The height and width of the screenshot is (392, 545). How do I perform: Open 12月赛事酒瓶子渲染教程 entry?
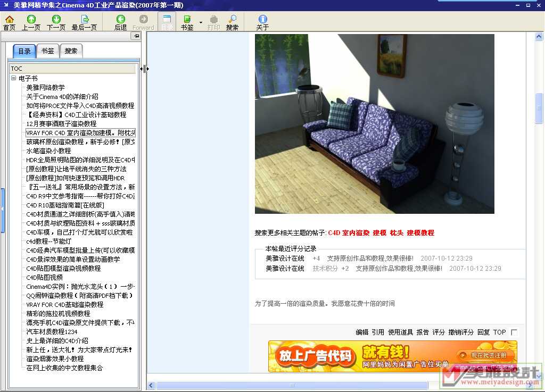pyautogui.click(x=62, y=123)
